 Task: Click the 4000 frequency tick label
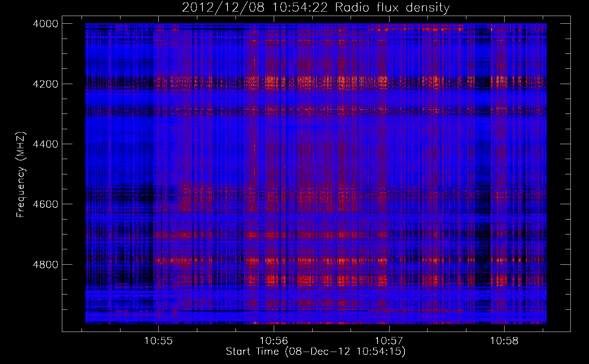[46, 24]
